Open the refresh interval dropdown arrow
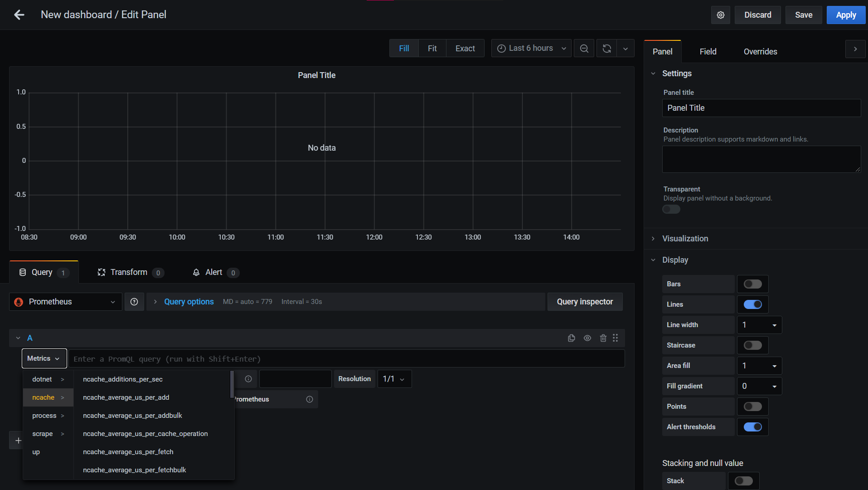 point(626,49)
